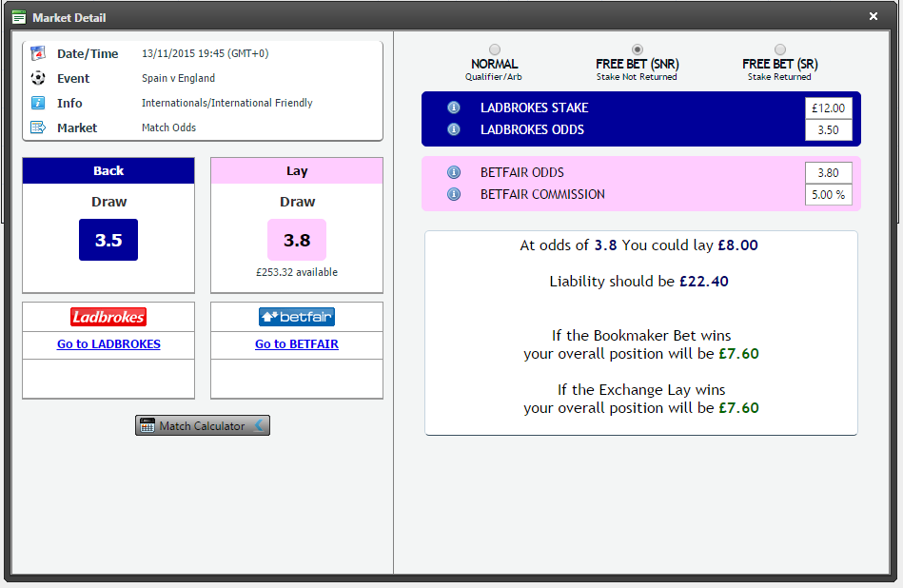Screen dimensions: 903x588
Task: Click the Match Odds market text
Action: pyautogui.click(x=168, y=127)
